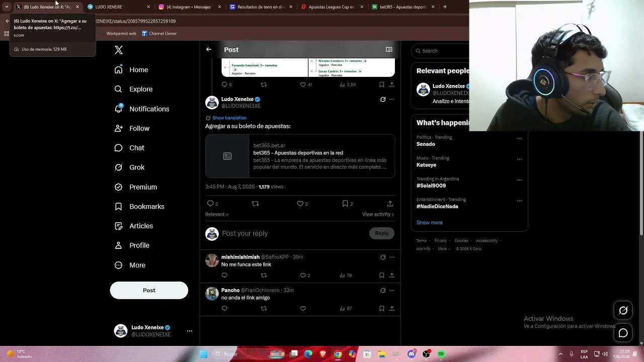The image size is (644, 362).
Task: Open a new browser tab
Action: click(445, 7)
